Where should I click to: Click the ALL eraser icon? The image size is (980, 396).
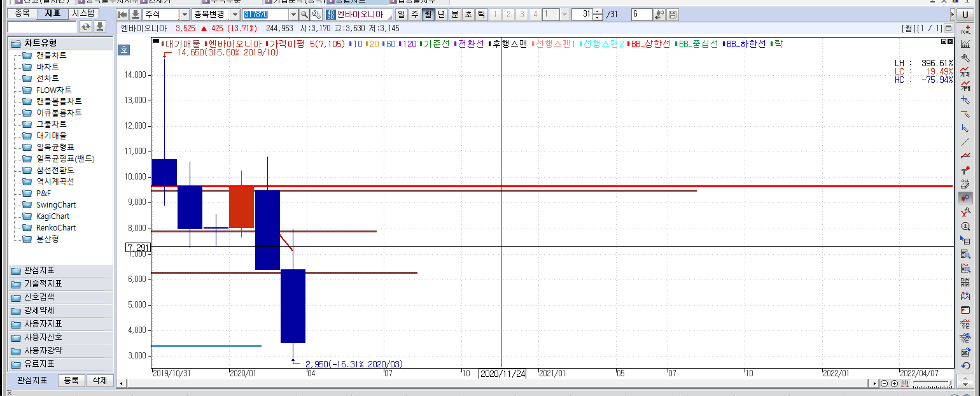click(x=965, y=184)
